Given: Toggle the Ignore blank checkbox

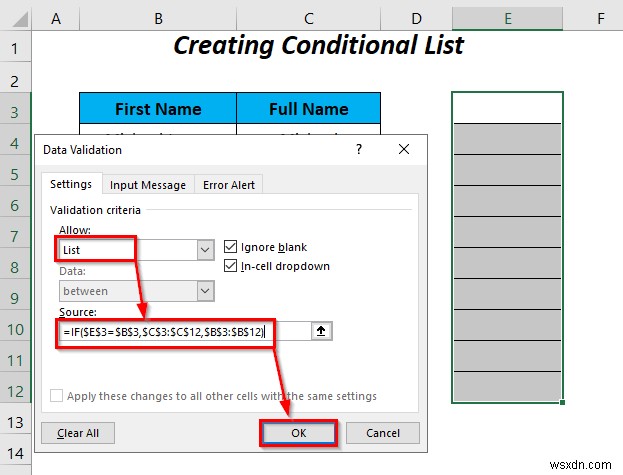Looking at the screenshot, I should click(x=230, y=247).
